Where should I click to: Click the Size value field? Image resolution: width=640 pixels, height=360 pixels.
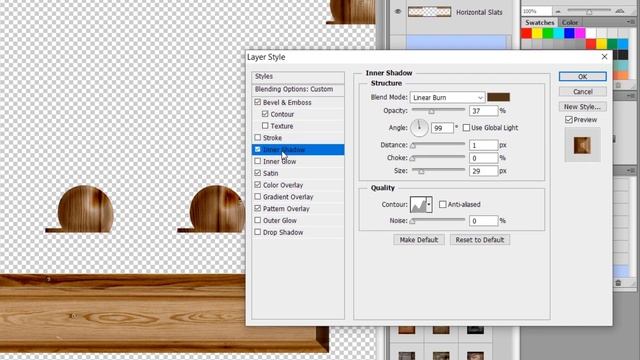[x=484, y=171]
